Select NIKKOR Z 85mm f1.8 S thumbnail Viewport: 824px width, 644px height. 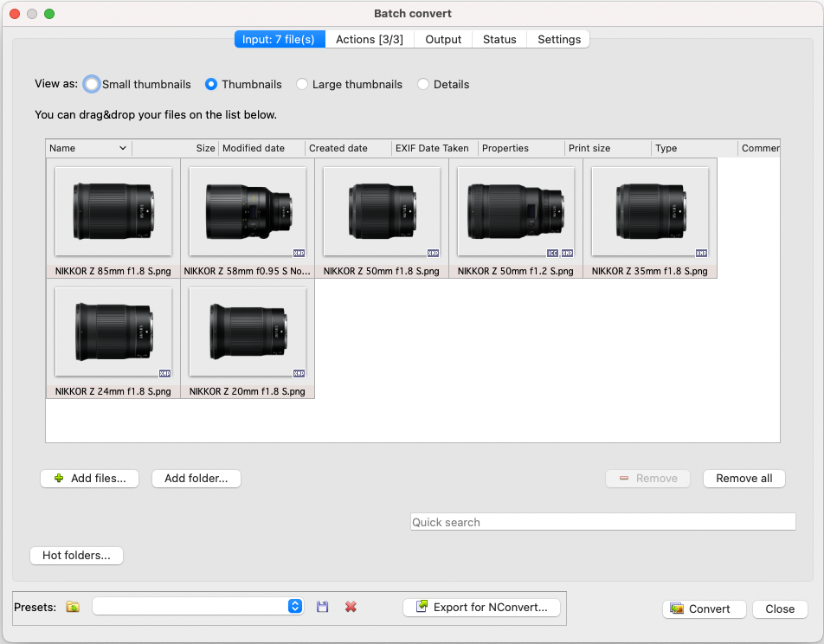pos(113,212)
